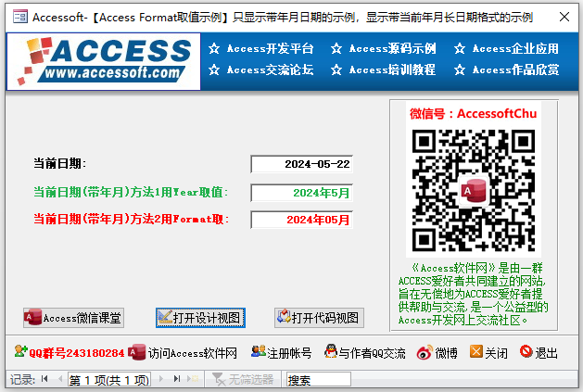Click the red 方法2用Format取 label
Viewport: 583px width, 392px height.
(132, 219)
